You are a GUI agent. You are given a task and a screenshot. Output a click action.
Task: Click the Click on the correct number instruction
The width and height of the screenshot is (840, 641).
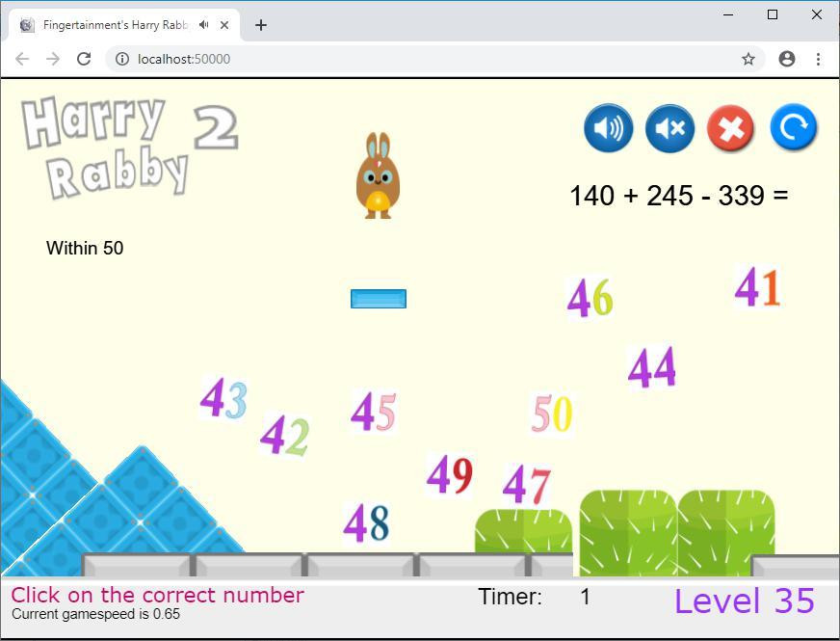coord(158,595)
